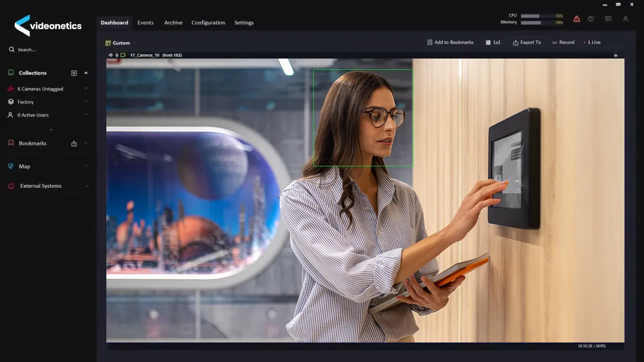The height and width of the screenshot is (362, 644).
Task: Open the Archive tab
Action: coord(173,23)
